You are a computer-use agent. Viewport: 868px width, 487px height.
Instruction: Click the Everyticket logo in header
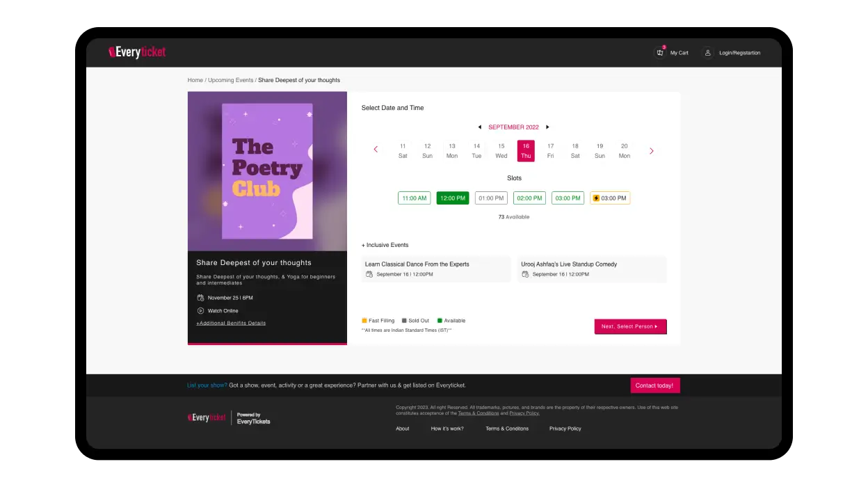pyautogui.click(x=138, y=52)
